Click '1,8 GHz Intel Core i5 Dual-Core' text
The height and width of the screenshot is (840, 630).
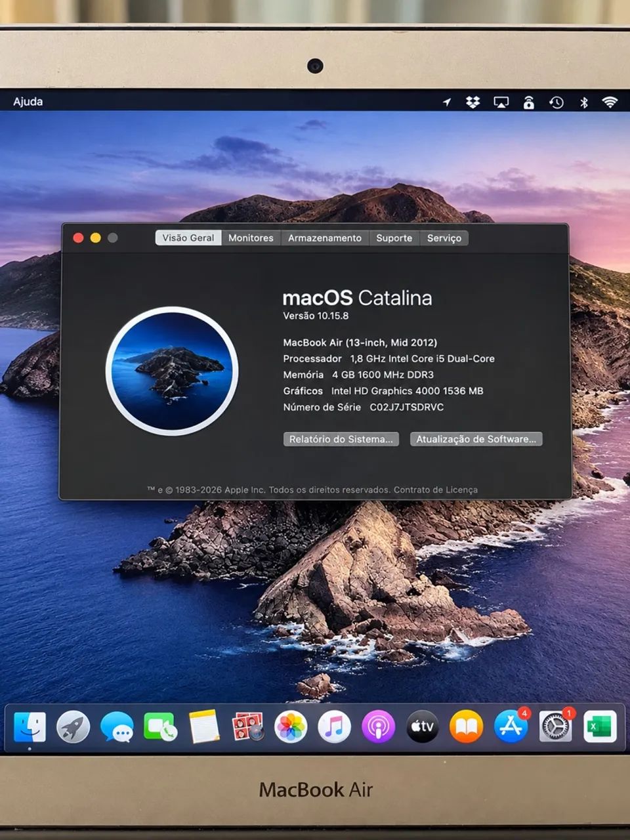423,359
